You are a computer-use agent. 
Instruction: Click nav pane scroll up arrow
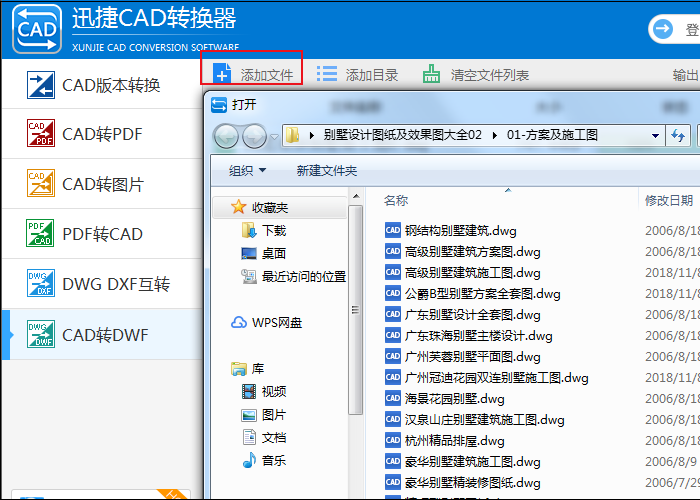click(x=356, y=196)
